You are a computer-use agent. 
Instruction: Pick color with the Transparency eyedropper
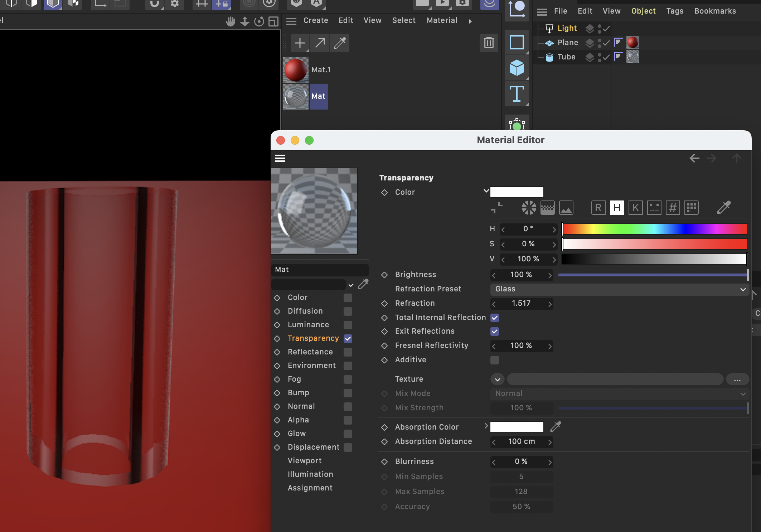[724, 207]
